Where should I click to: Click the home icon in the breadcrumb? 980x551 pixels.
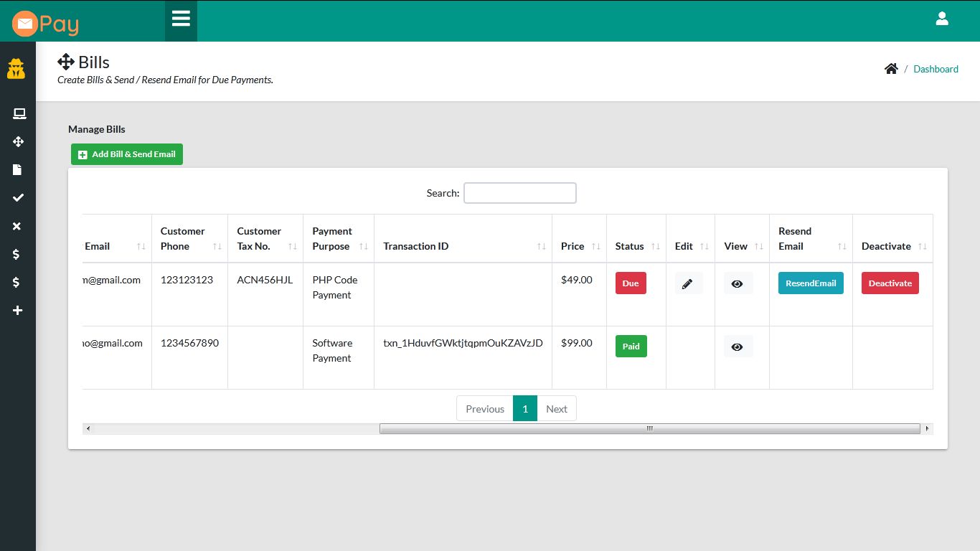click(891, 68)
